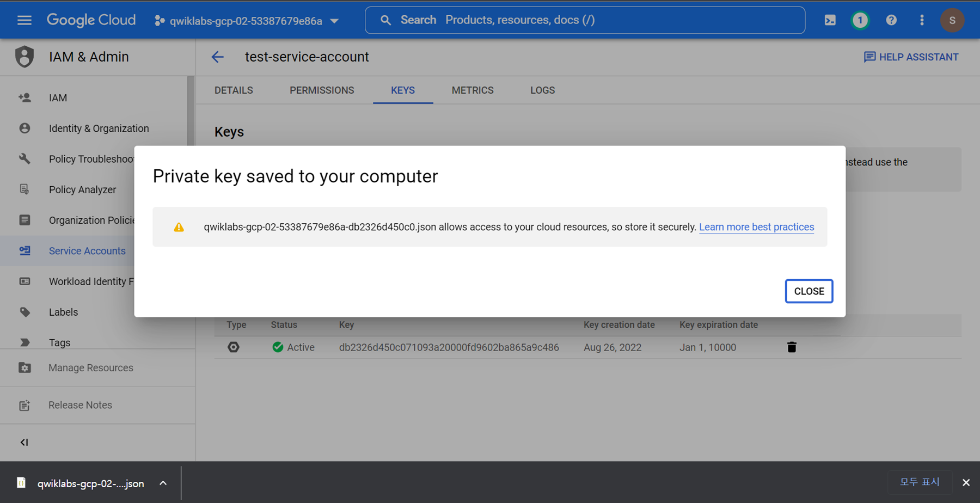
Task: Click the Policy Analyzer document icon
Action: [x=24, y=189]
